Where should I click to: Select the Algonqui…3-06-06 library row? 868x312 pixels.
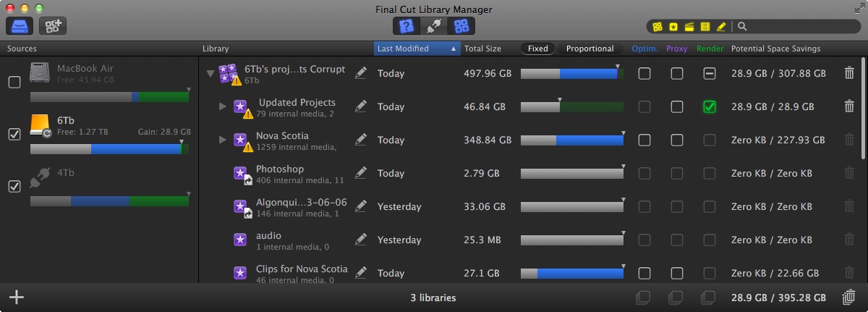pos(532,206)
